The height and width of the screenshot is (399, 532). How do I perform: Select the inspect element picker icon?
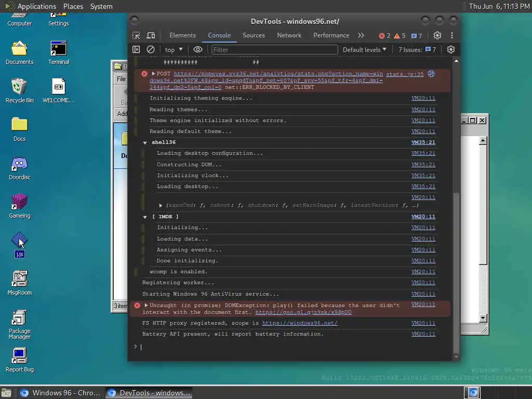point(136,36)
